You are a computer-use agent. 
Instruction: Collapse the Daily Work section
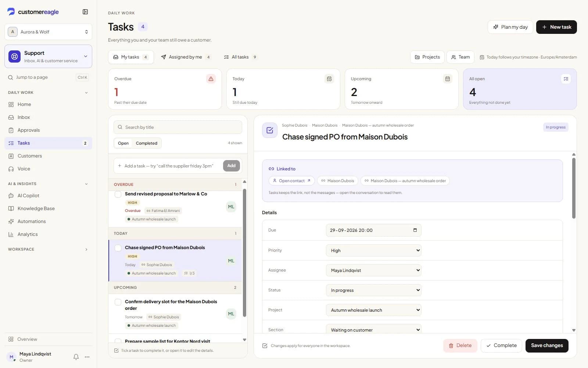click(x=86, y=93)
